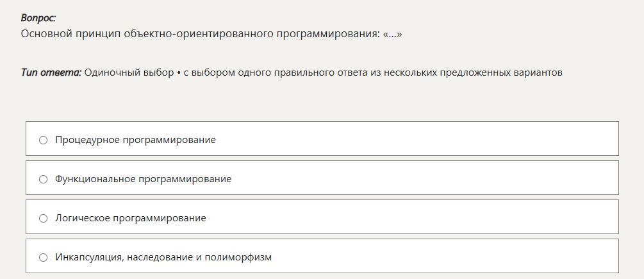
Task: Click the 'Процедурное программирование' answer text
Action: [135, 140]
